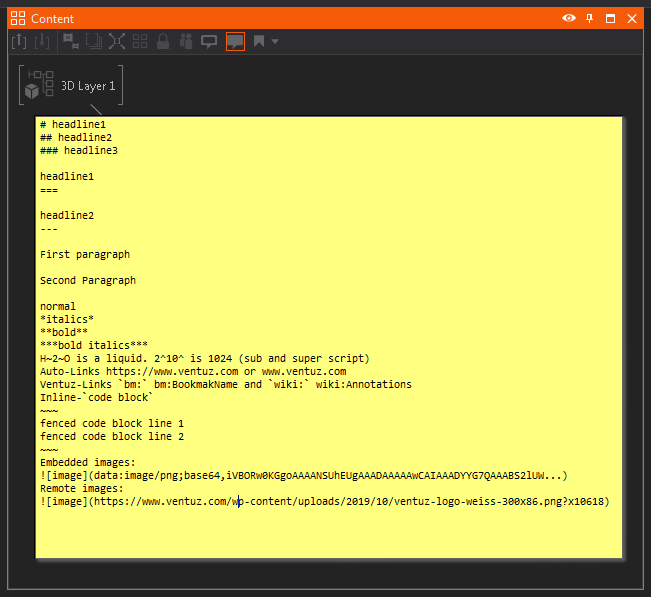The height and width of the screenshot is (597, 651).
Task: Click the move down hierarchy icon
Action: [42, 41]
